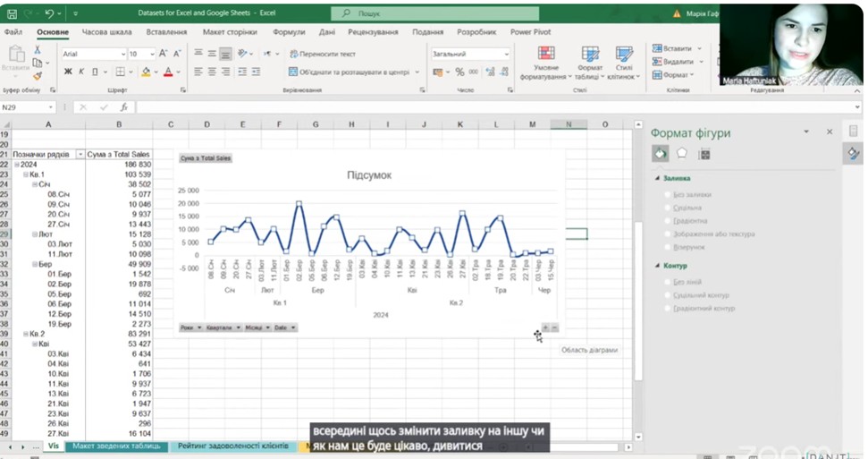
Task: Open the Fill & Line paint bucket tab
Action: pos(660,154)
